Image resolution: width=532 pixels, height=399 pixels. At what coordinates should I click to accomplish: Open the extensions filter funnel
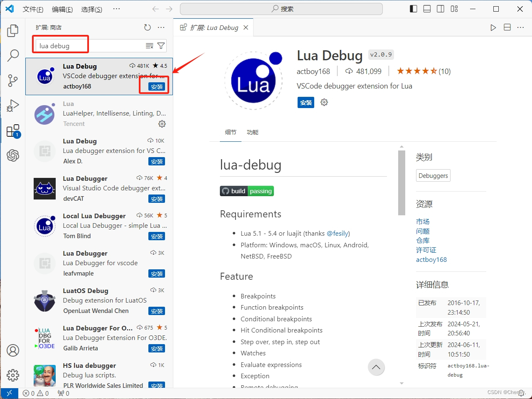click(161, 46)
